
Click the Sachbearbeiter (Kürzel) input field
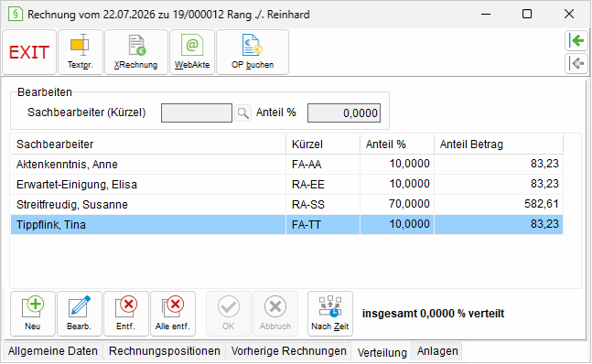coord(197,112)
